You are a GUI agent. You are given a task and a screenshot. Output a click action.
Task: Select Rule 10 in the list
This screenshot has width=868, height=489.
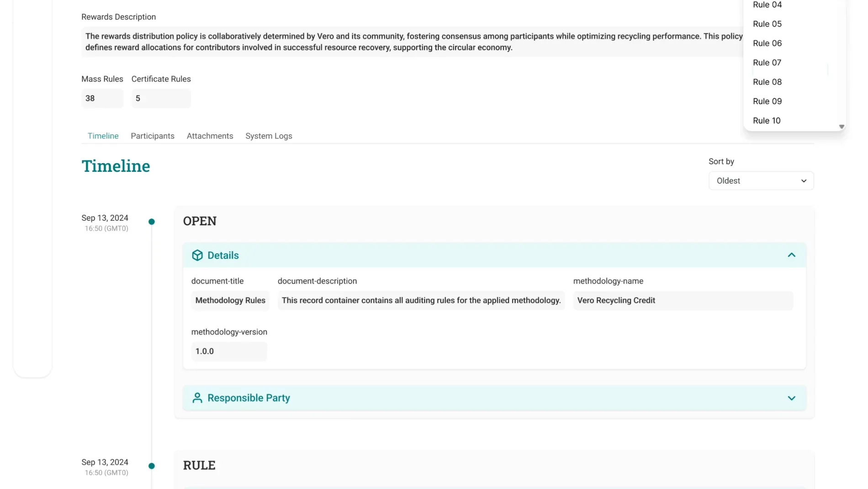click(767, 121)
